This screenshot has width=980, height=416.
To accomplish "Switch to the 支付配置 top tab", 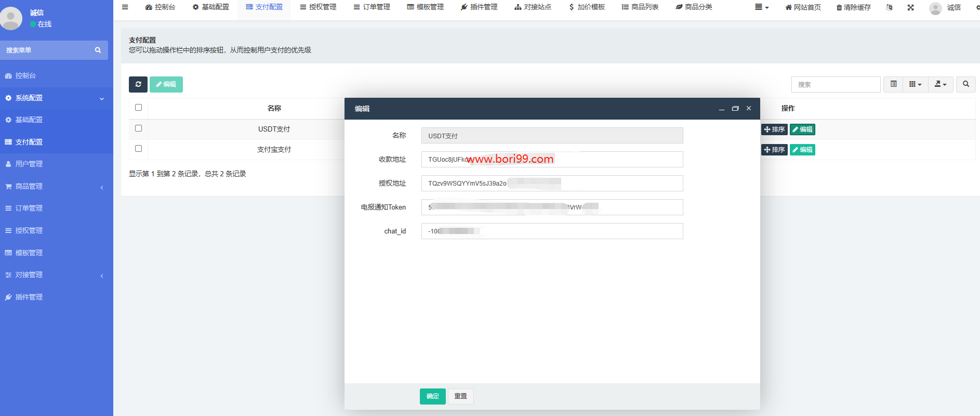I will click(x=264, y=7).
